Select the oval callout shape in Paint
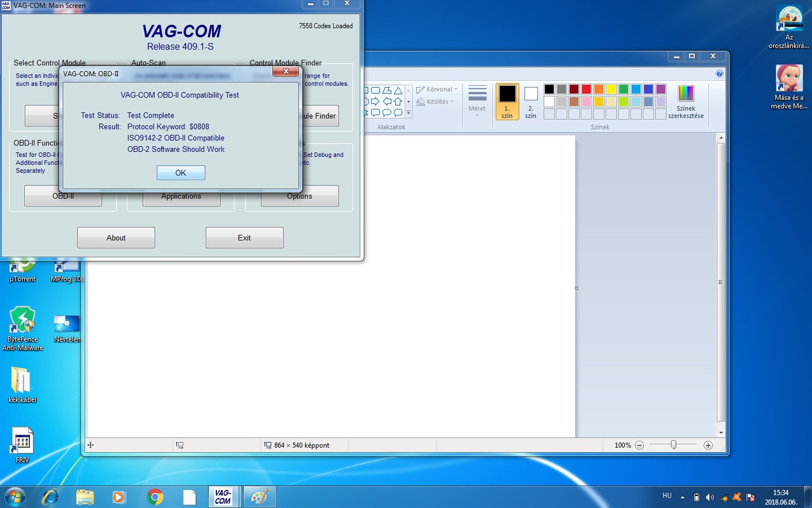This screenshot has width=812, height=508. click(x=386, y=112)
